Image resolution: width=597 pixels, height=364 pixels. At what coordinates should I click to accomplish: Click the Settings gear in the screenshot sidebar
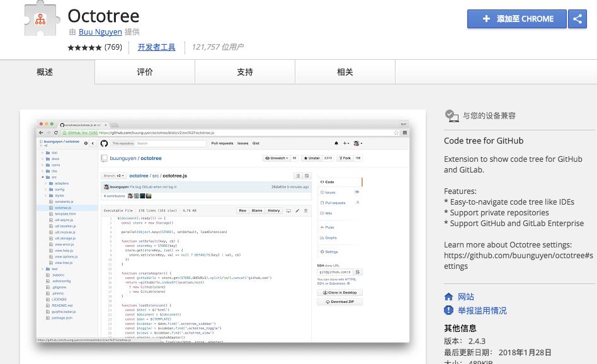pyautogui.click(x=322, y=252)
